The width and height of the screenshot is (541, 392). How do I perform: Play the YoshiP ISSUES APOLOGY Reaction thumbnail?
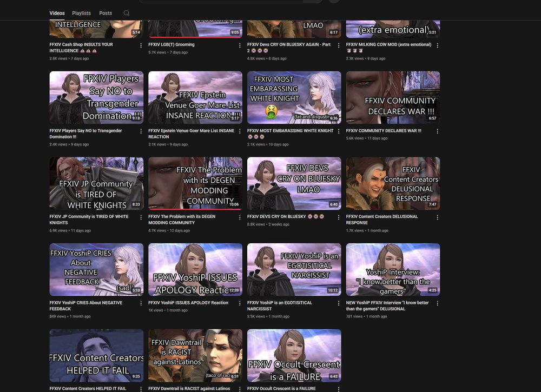point(195,270)
